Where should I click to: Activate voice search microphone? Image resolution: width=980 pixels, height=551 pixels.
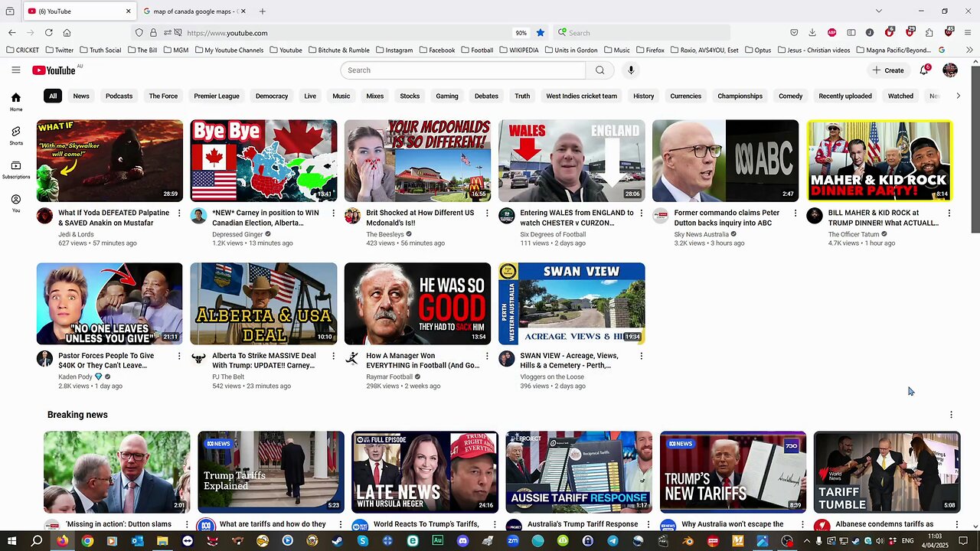click(x=631, y=70)
